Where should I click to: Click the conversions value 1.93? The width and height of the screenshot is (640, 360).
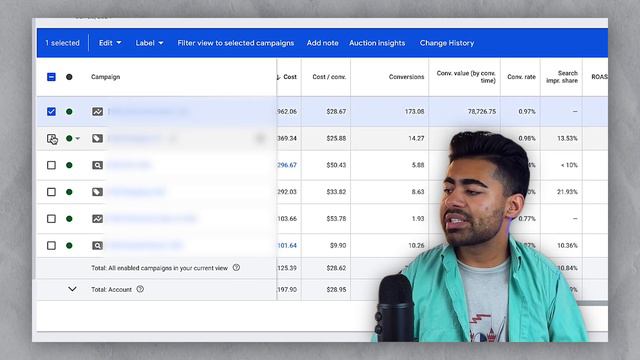[418, 219]
